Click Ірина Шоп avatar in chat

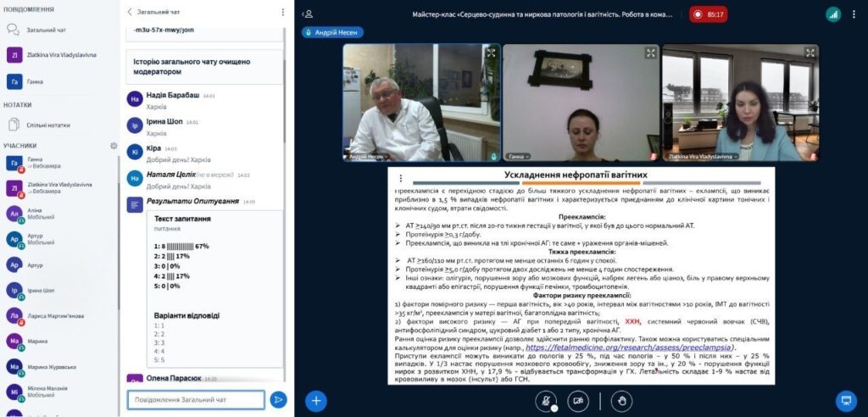(x=135, y=125)
